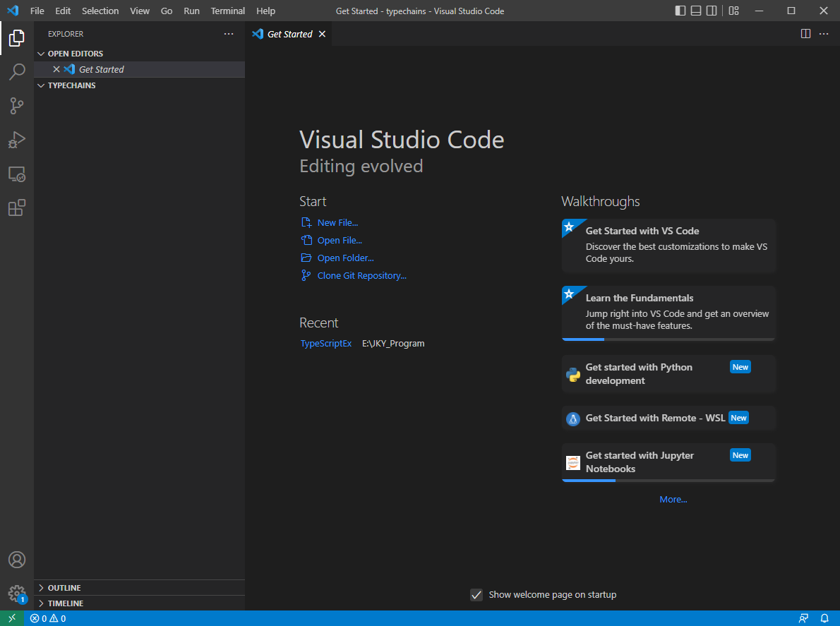Open Get started with Jupyter Notebooks walkthrough
Viewport: 840px width, 626px height.
click(x=668, y=462)
